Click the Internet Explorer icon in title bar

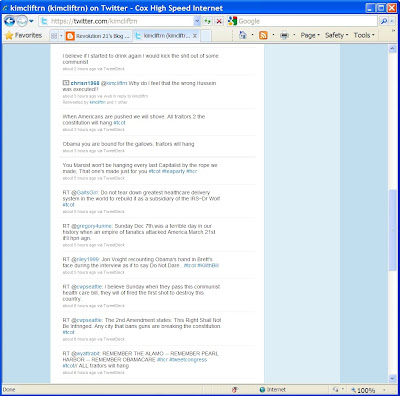click(5, 8)
